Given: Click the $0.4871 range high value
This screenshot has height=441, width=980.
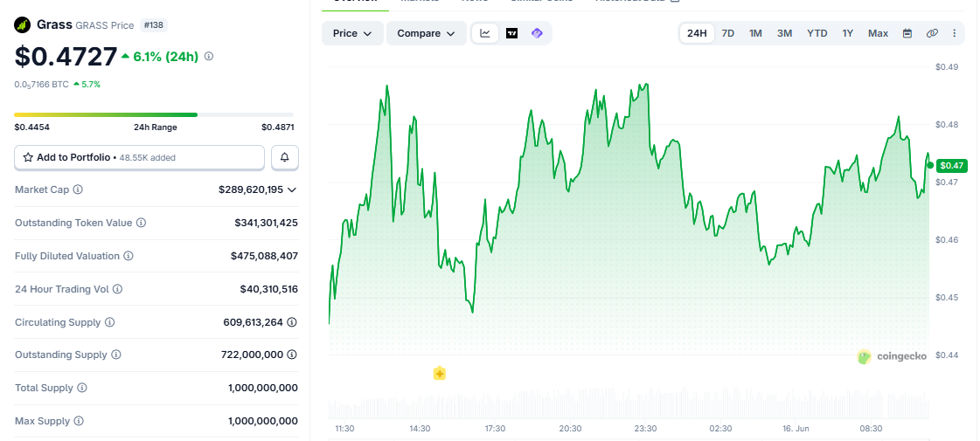Looking at the screenshot, I should click(x=277, y=127).
